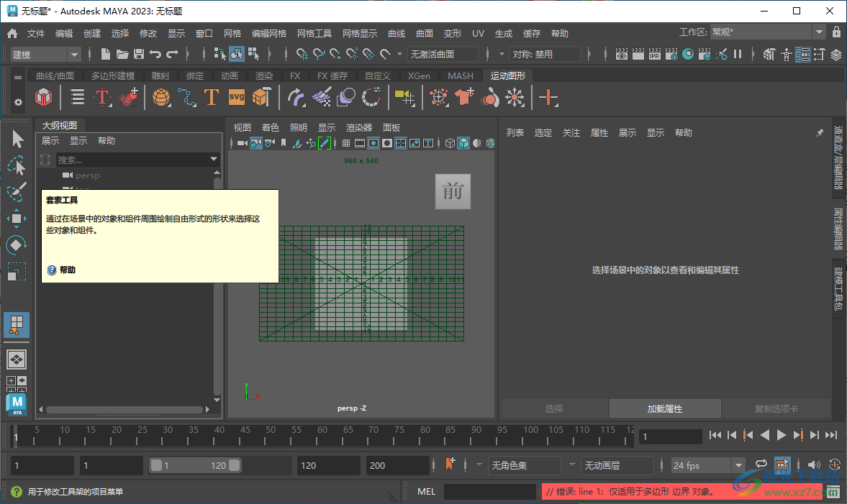Viewport: 847px width, 504px height.
Task: Open the menu set dropdown showing 建模
Action: 45,55
